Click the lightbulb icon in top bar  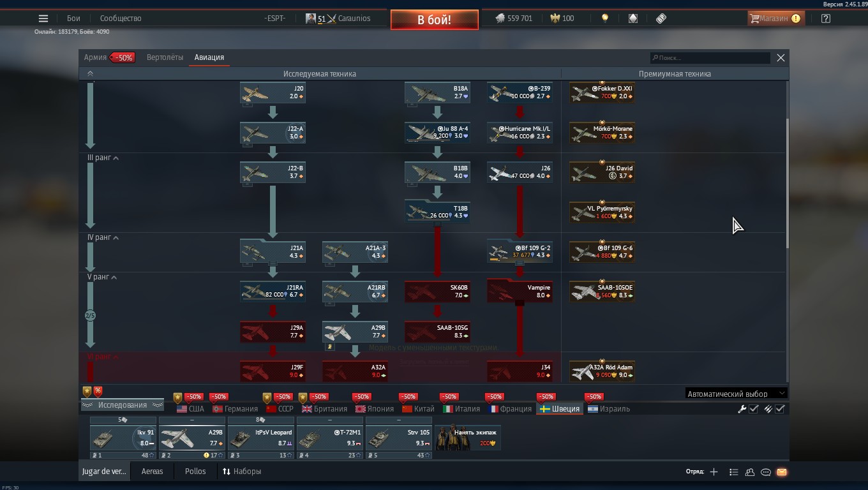tap(604, 19)
